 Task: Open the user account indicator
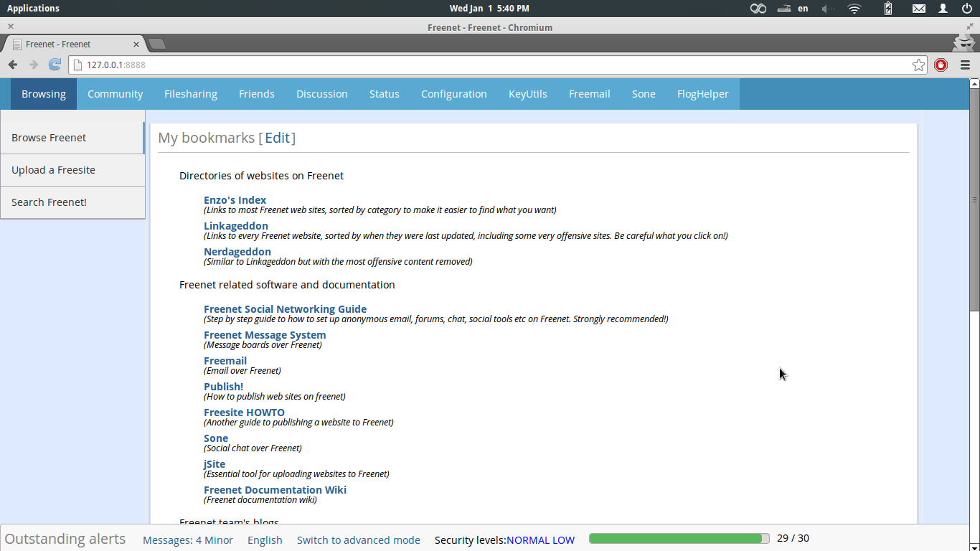(943, 9)
